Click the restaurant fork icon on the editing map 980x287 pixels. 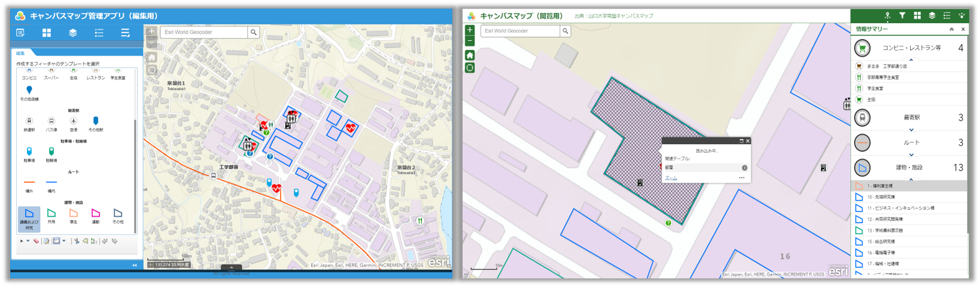tap(420, 221)
